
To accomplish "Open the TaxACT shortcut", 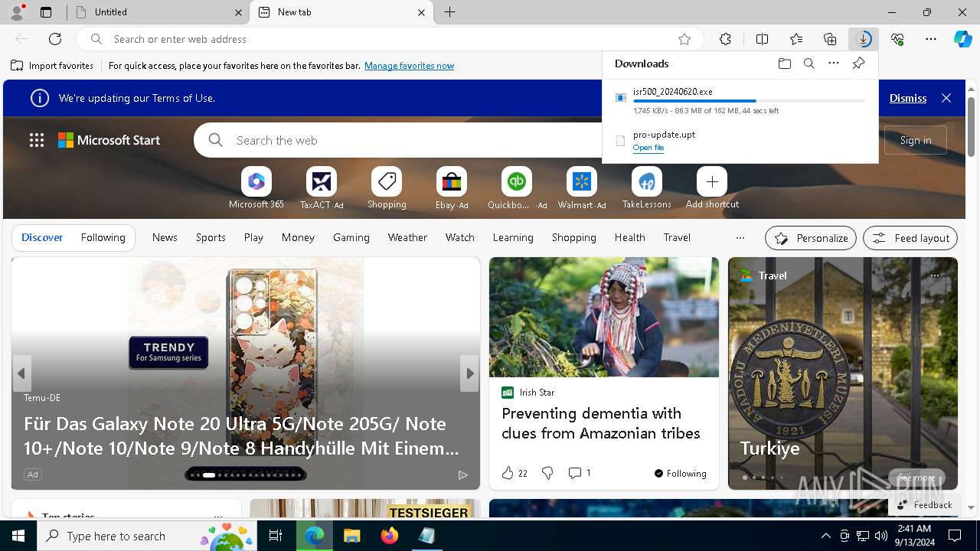I will click(x=322, y=188).
